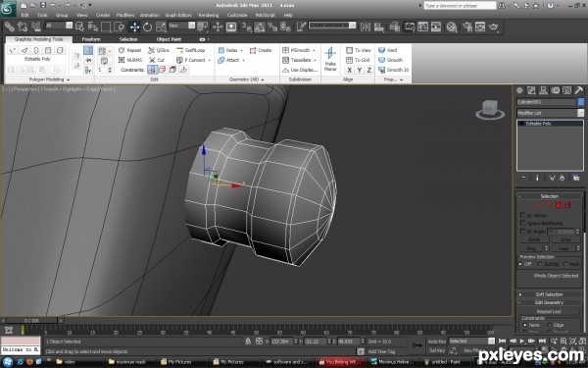Click the Smooth 30 button in ribbon
Image resolution: width=588 pixels, height=368 pixels.
tap(393, 70)
